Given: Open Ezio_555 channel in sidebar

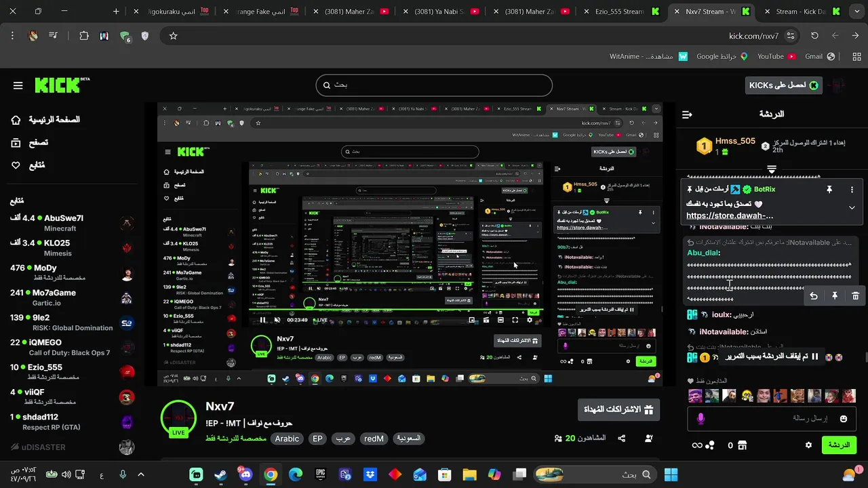Looking at the screenshot, I should click(x=71, y=371).
